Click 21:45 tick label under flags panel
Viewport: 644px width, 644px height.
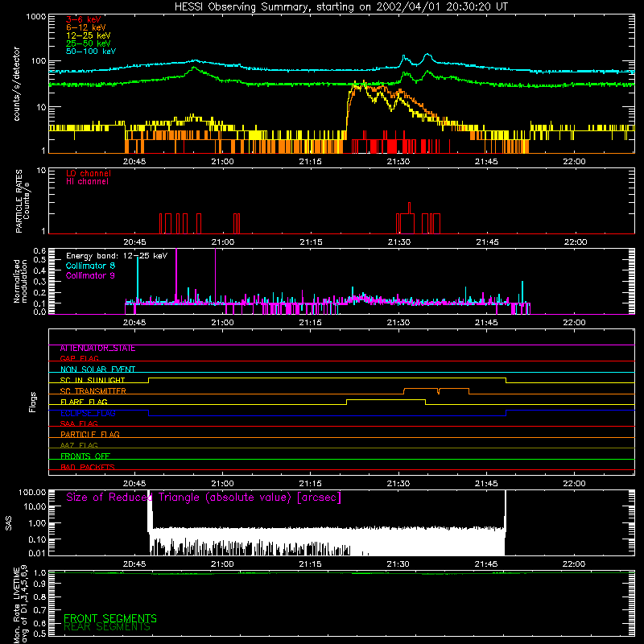point(486,484)
